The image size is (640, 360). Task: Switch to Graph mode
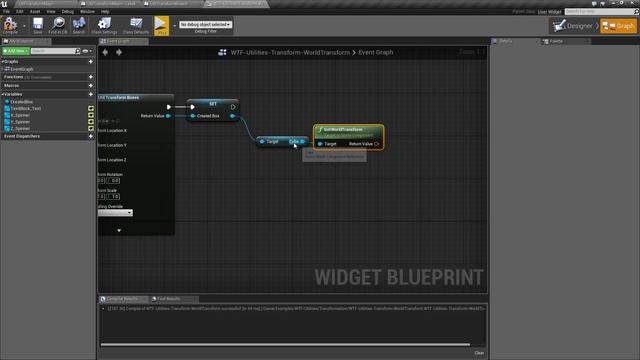coord(619,26)
